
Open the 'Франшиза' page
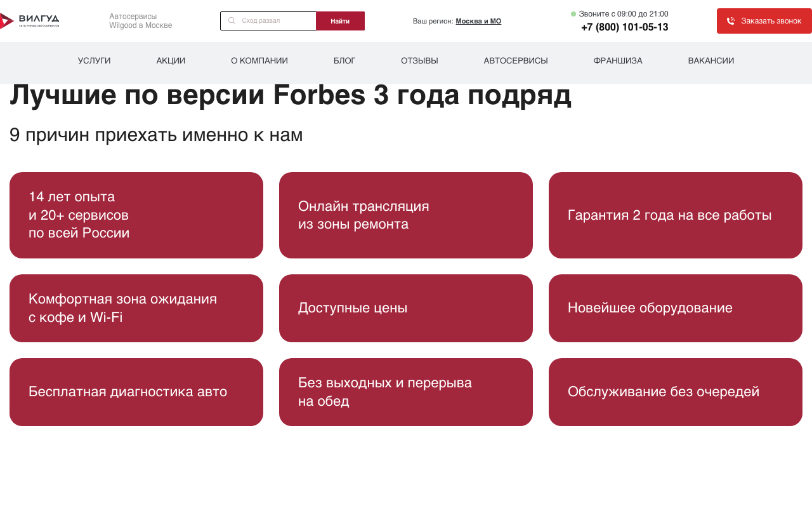(x=618, y=61)
